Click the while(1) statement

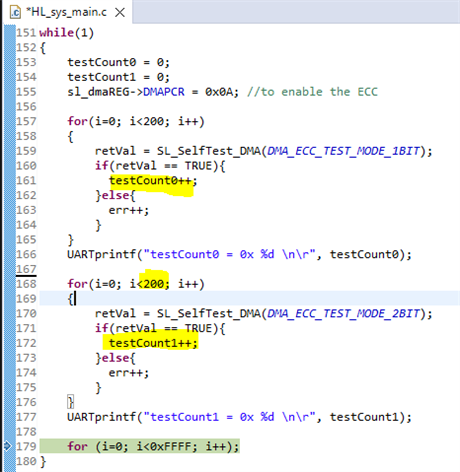(x=67, y=33)
